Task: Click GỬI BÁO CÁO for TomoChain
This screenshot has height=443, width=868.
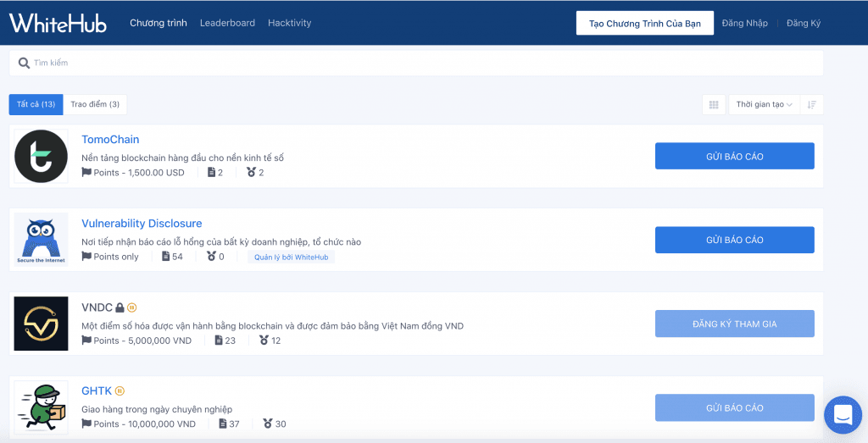Action: [x=735, y=156]
